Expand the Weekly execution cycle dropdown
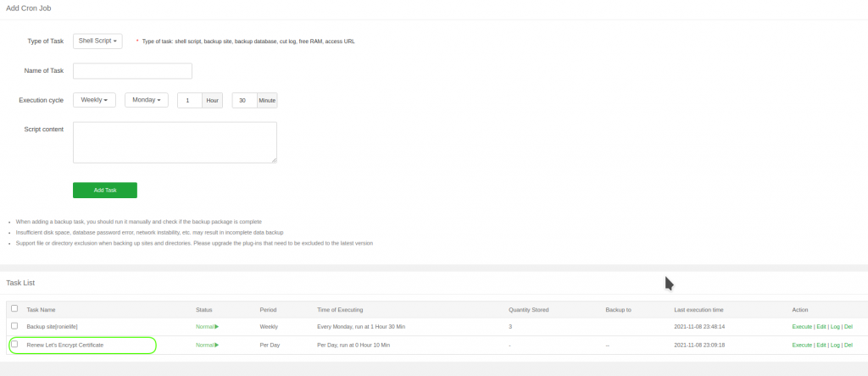Screen dimensions: 868x376 point(94,100)
